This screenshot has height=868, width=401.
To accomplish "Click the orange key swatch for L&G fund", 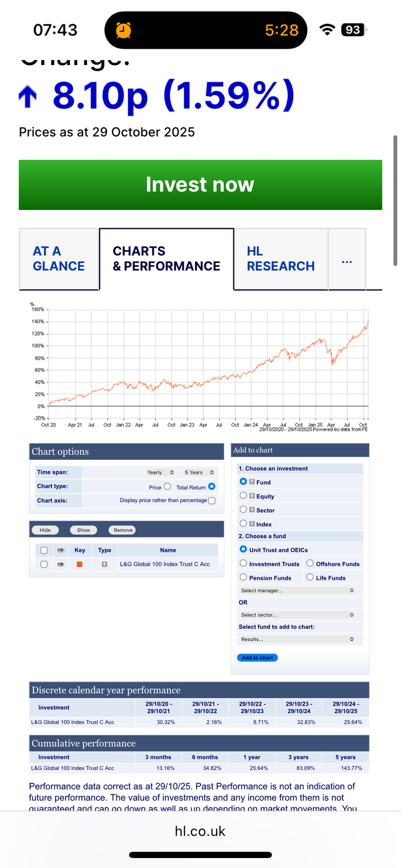I will [x=80, y=564].
